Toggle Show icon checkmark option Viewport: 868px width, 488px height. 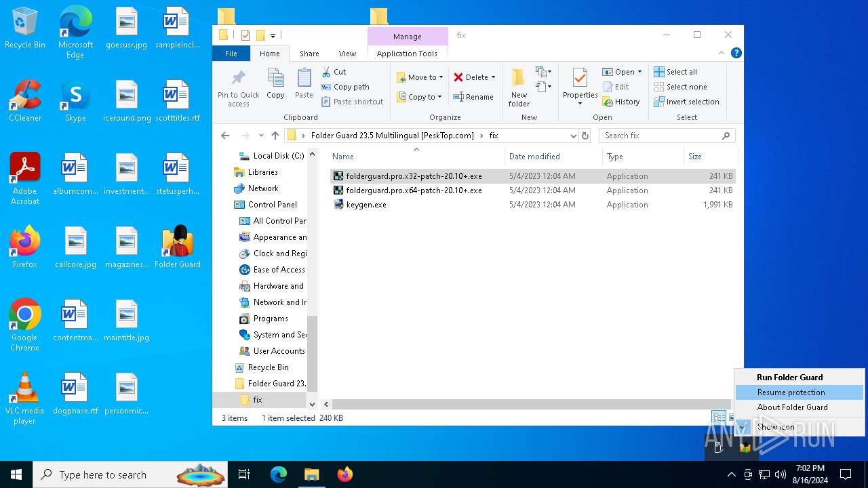(799, 427)
